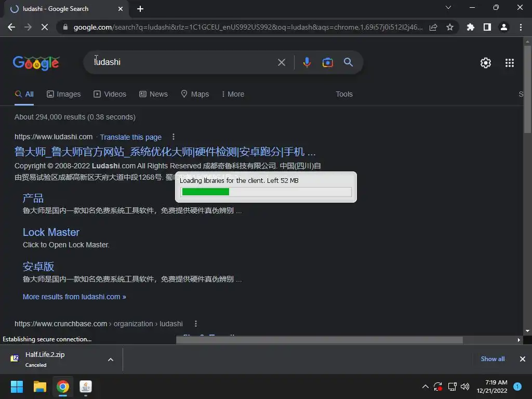Open the clock and date
The image size is (532, 399).
(x=492, y=387)
